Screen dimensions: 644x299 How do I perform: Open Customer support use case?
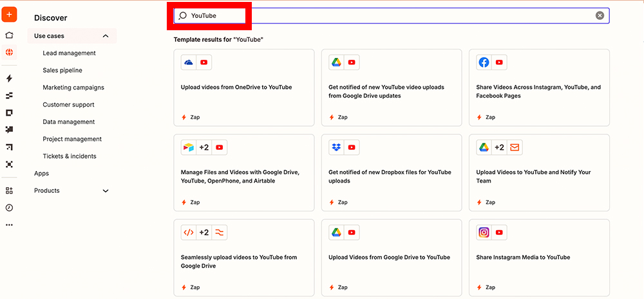coord(69,105)
